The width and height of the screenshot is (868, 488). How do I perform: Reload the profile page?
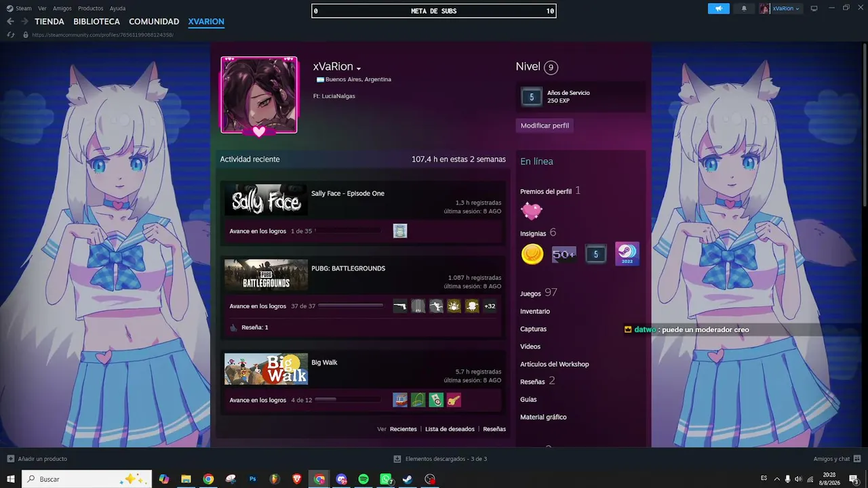(10, 35)
